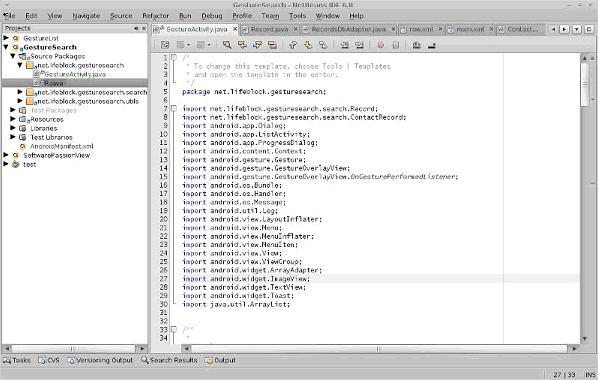The width and height of the screenshot is (598, 380).
Task: Close the Projects panel
Action: click(144, 28)
